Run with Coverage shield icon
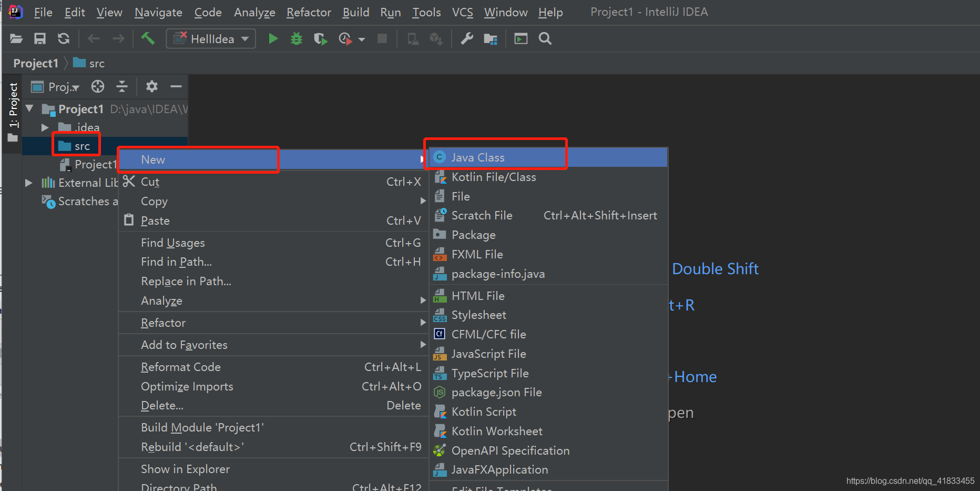980x491 pixels. pos(320,38)
